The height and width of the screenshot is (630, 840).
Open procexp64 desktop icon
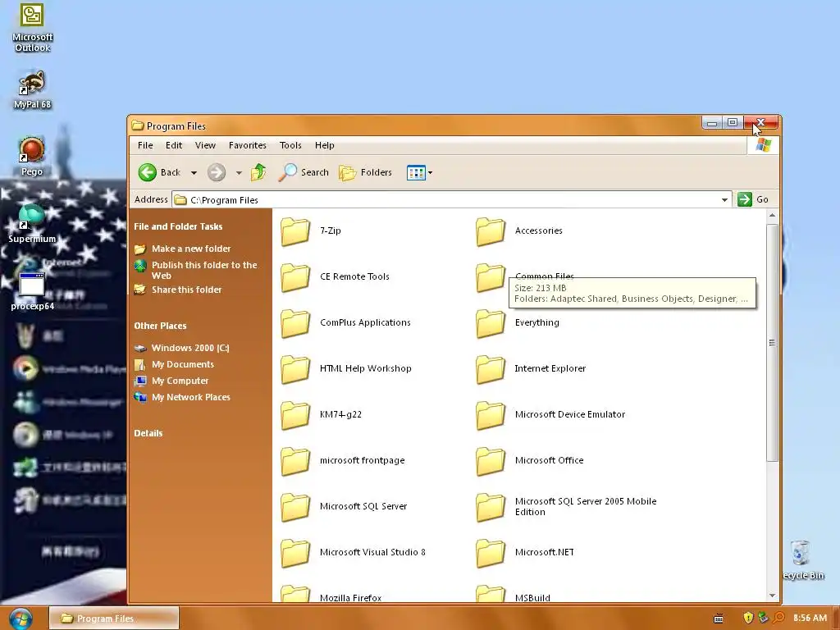(x=32, y=292)
